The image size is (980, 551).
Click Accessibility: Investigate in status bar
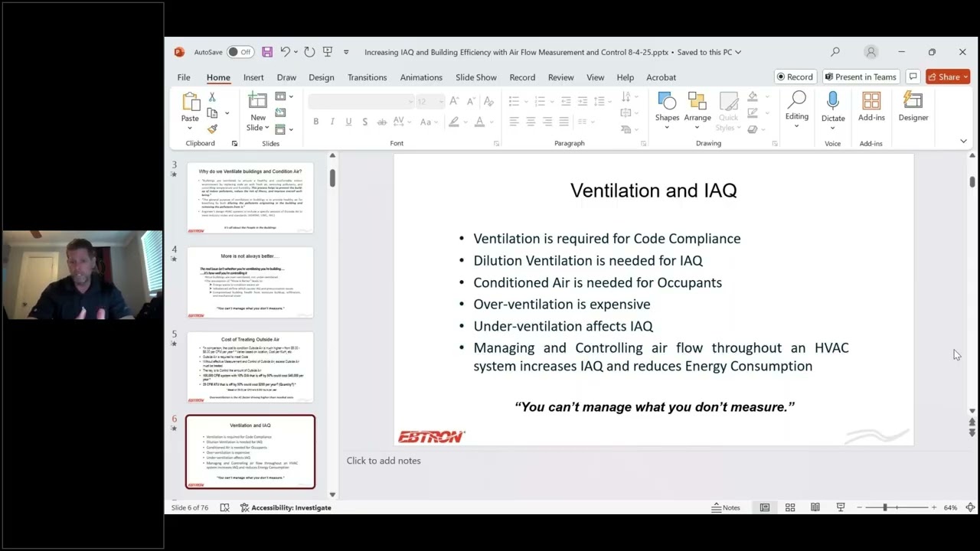tap(286, 507)
